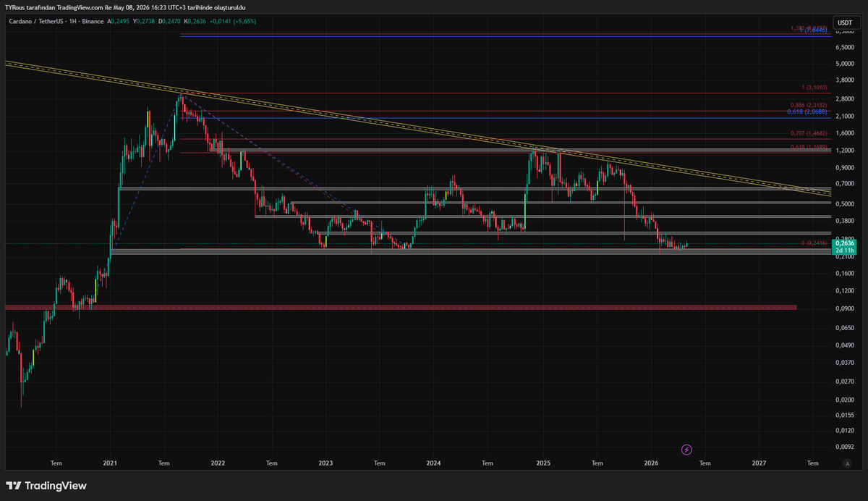The image size is (868, 501).
Task: Click the 0,7000 price scale label
Action: tap(844, 184)
